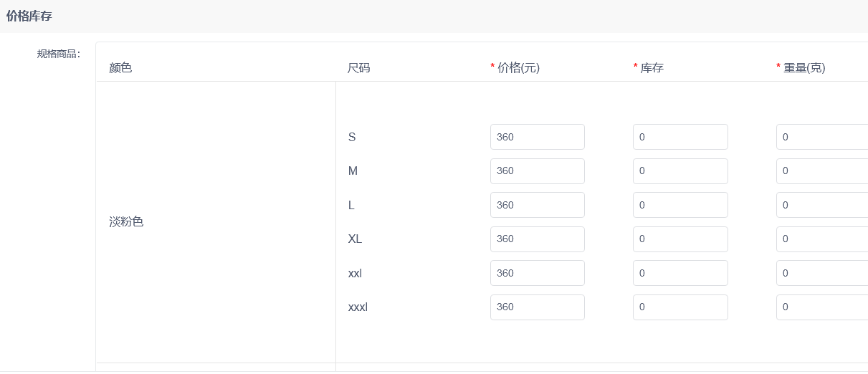
Task: Click the weight (重量) field for size xxxl
Action: [821, 307]
